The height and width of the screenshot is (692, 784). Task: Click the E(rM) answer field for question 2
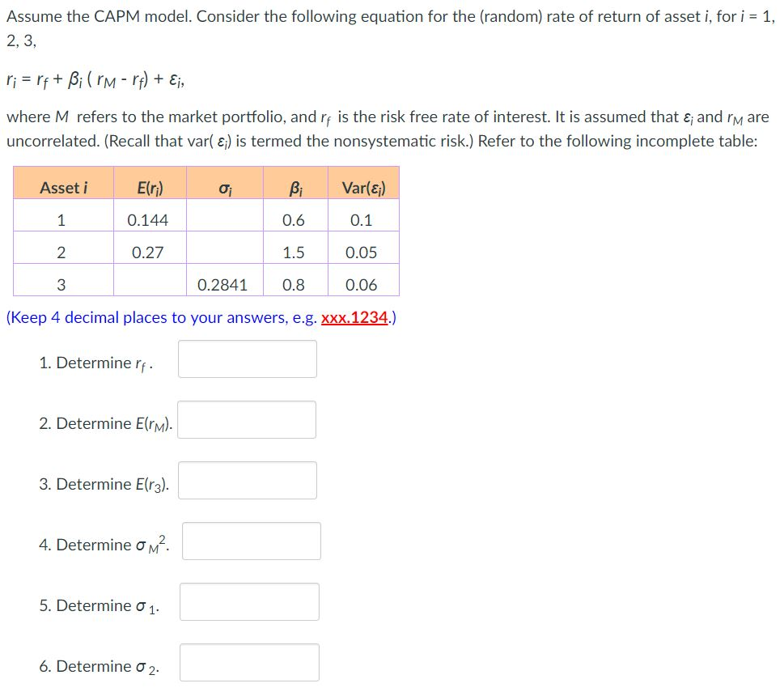247,419
